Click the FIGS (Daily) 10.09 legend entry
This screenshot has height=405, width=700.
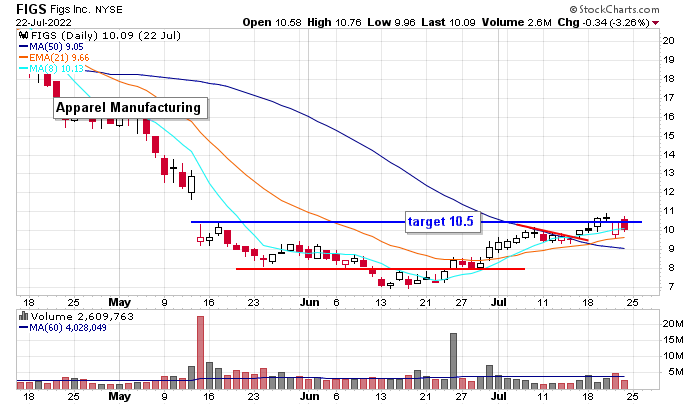pyautogui.click(x=106, y=36)
